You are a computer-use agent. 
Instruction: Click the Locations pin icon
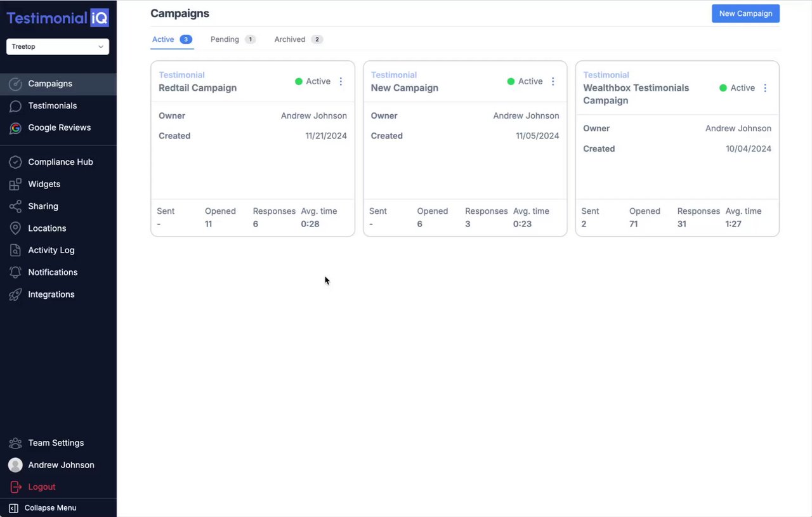[15, 228]
